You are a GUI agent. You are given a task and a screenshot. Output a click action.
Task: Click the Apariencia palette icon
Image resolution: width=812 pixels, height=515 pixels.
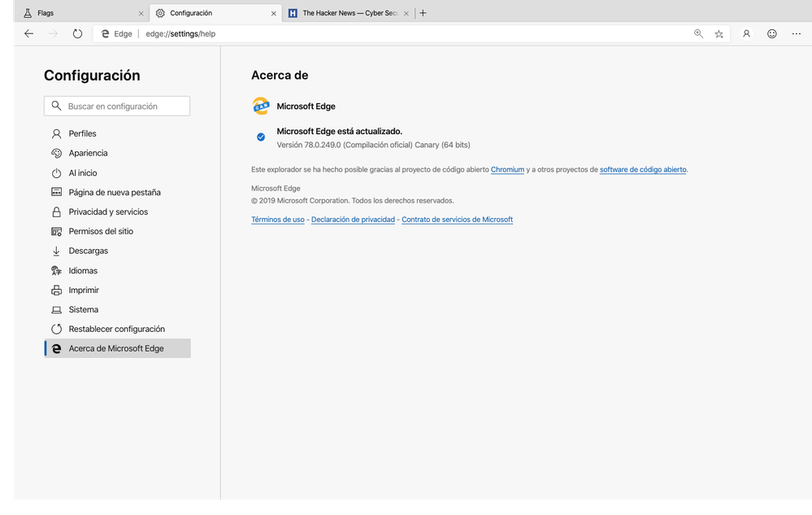click(56, 153)
